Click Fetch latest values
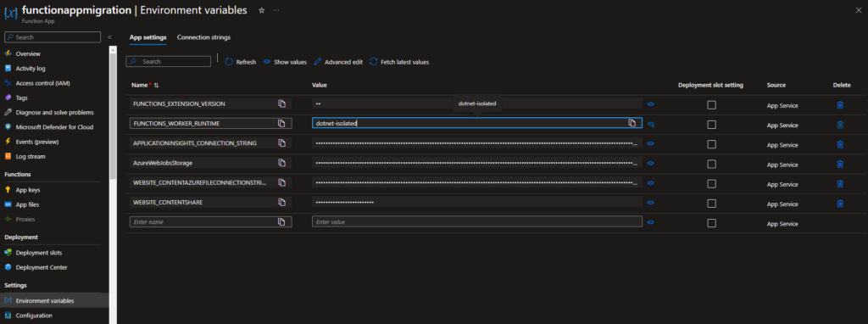Viewport: 868px width, 324px height. (399, 62)
